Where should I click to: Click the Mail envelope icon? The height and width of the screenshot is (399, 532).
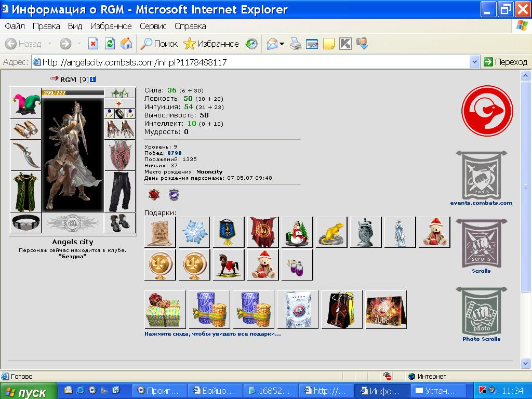click(272, 44)
